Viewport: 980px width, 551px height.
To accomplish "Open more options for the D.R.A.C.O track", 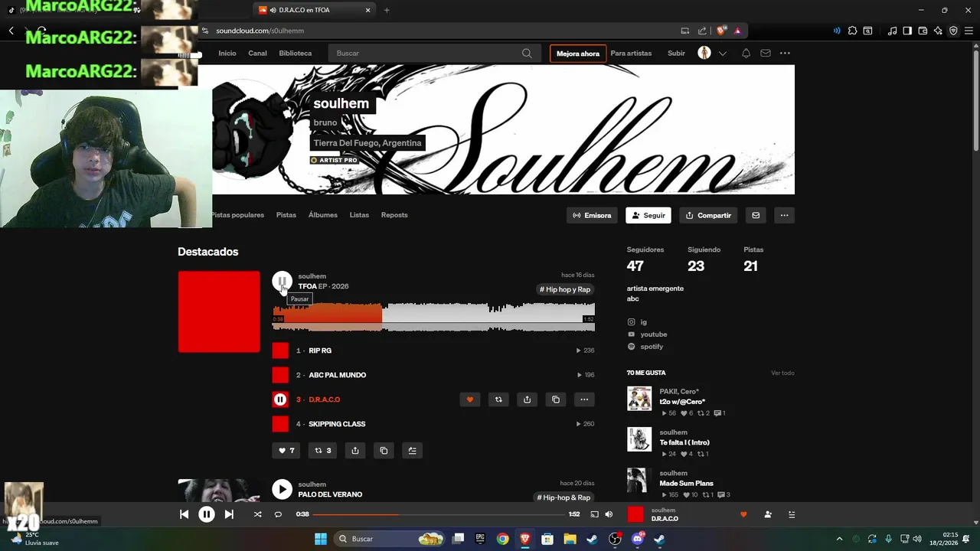I will 584,399.
